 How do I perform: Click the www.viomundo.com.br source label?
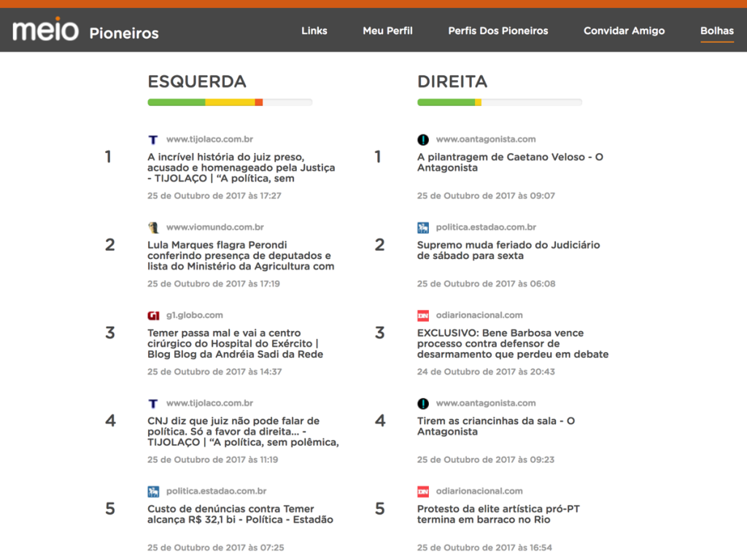(215, 227)
